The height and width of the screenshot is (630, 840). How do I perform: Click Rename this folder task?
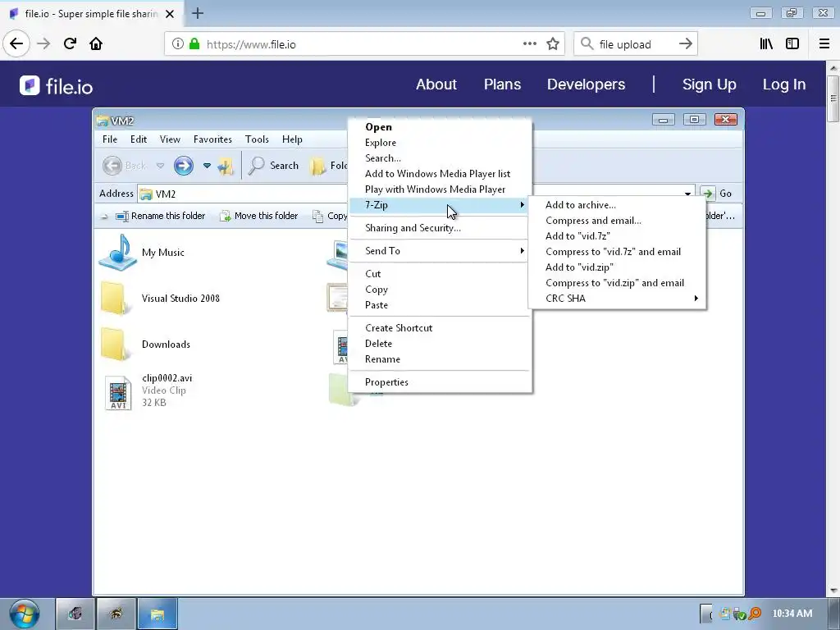(161, 216)
